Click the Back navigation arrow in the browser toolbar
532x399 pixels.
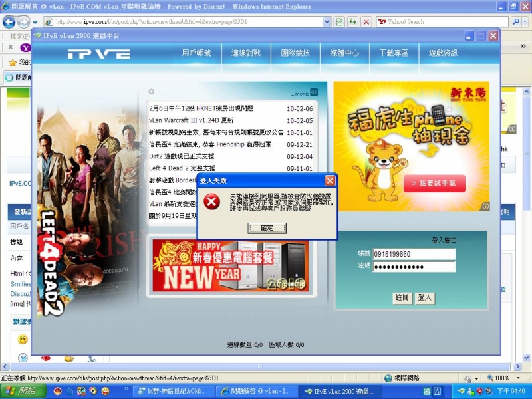9,21
